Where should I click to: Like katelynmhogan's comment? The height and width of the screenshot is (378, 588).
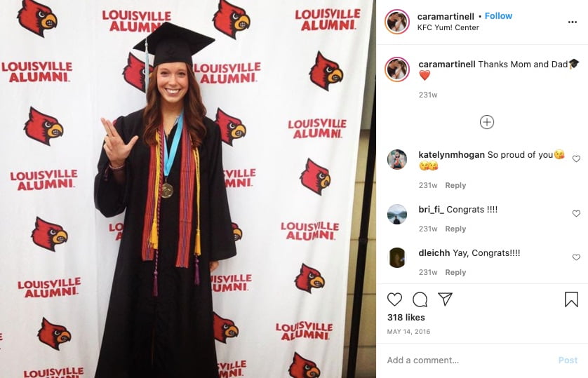click(x=576, y=158)
